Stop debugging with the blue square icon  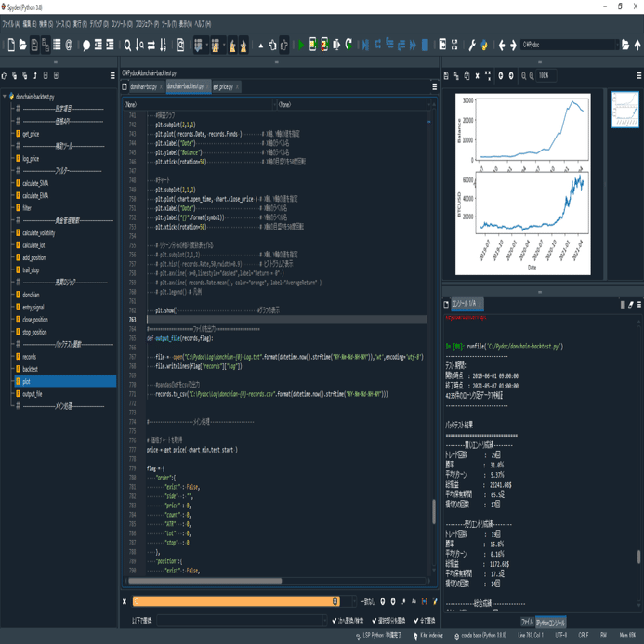425,45
